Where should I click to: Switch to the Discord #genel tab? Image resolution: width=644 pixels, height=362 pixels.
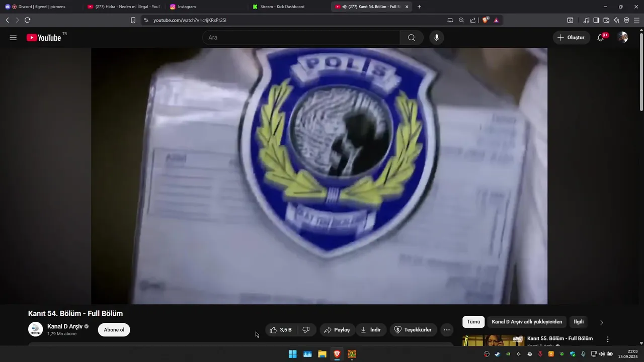pos(40,7)
